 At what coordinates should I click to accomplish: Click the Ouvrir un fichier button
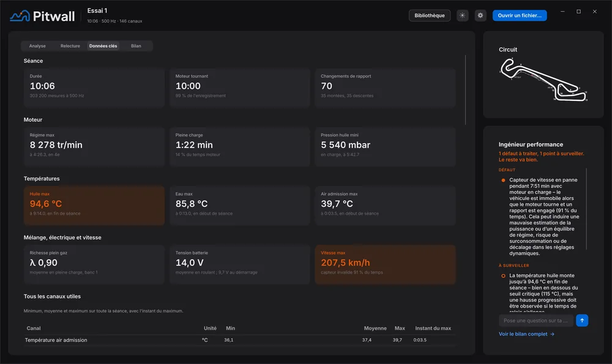(520, 16)
